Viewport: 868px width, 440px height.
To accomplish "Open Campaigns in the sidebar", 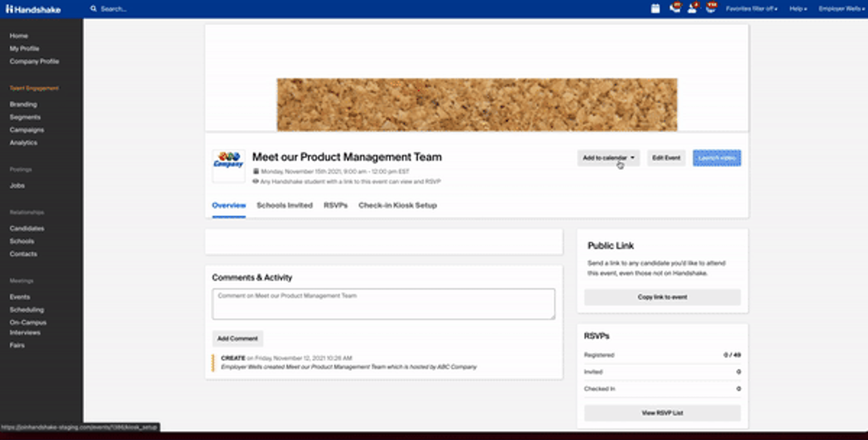I will 27,130.
